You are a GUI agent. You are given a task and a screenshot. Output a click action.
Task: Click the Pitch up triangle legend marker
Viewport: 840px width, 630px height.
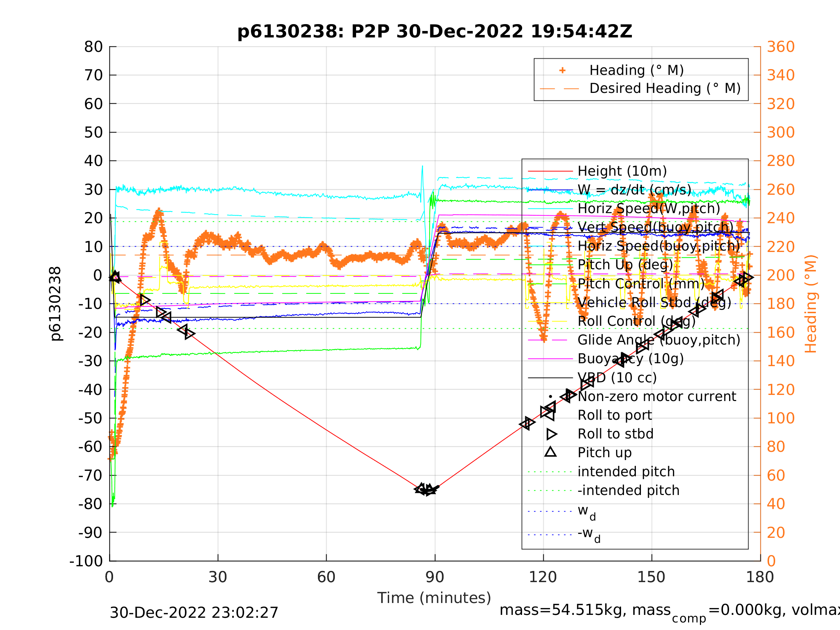551,452
